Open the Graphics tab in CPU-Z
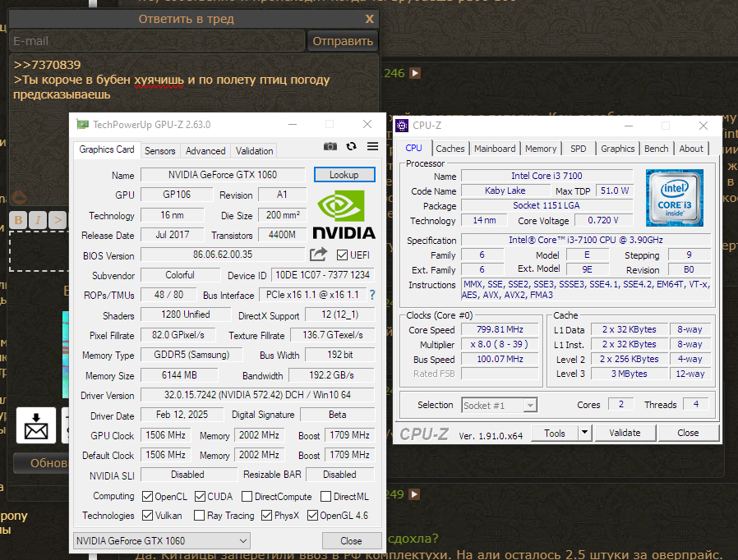 (x=617, y=149)
